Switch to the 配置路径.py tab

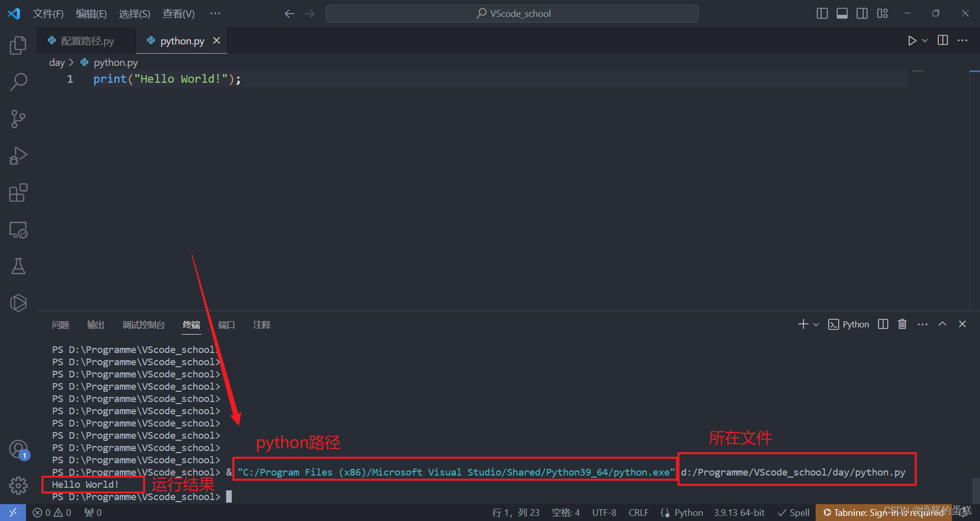87,40
